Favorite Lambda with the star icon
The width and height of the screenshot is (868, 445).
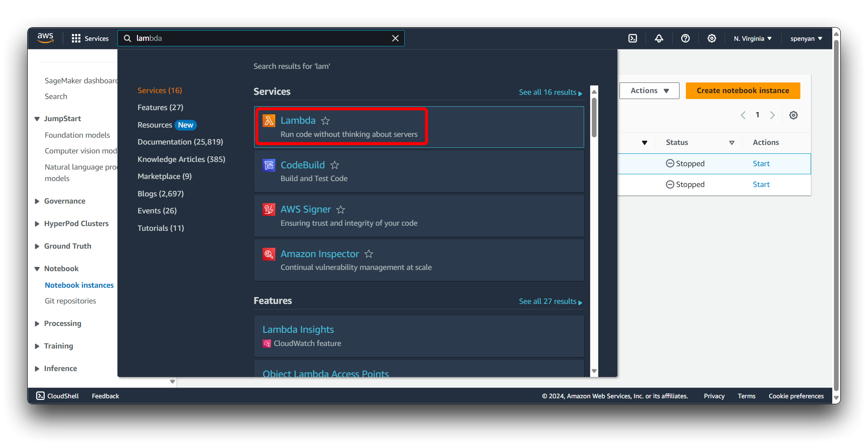pos(325,121)
